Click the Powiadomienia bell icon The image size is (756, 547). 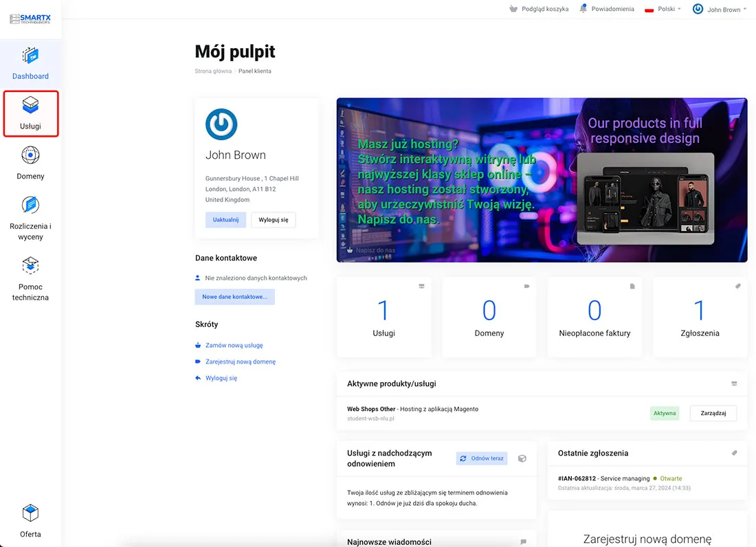(583, 9)
